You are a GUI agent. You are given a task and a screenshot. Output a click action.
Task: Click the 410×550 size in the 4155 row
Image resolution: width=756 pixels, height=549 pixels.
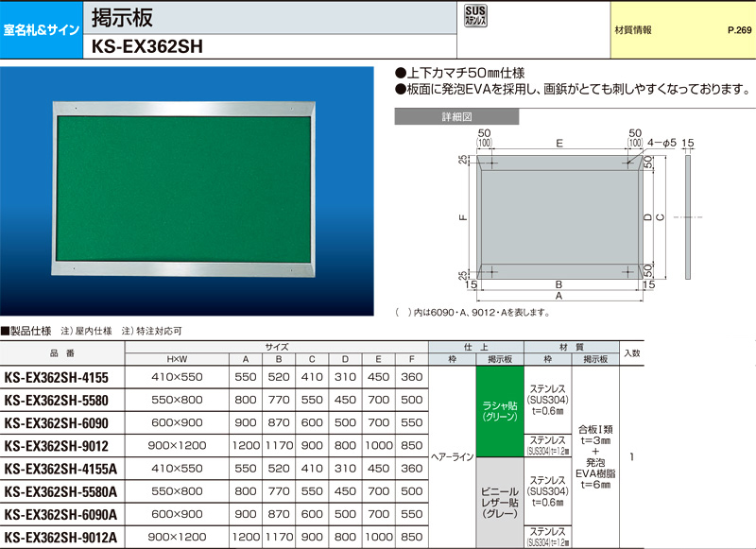click(177, 377)
